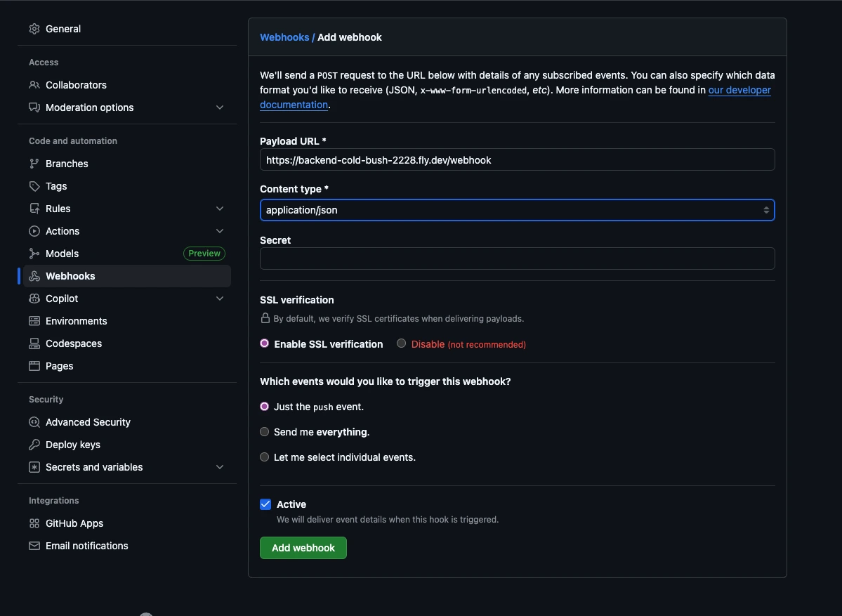Click the Advanced Security icon
Viewport: 842px width, 616px height.
[x=34, y=421]
